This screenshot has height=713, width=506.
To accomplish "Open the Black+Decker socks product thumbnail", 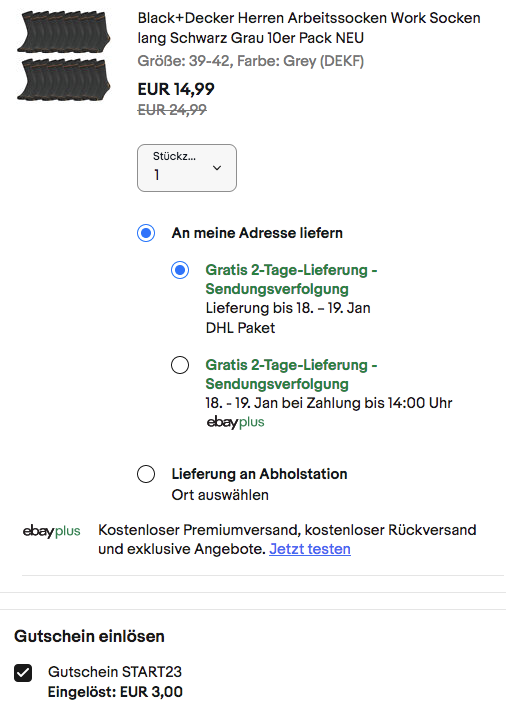I will pyautogui.click(x=64, y=56).
